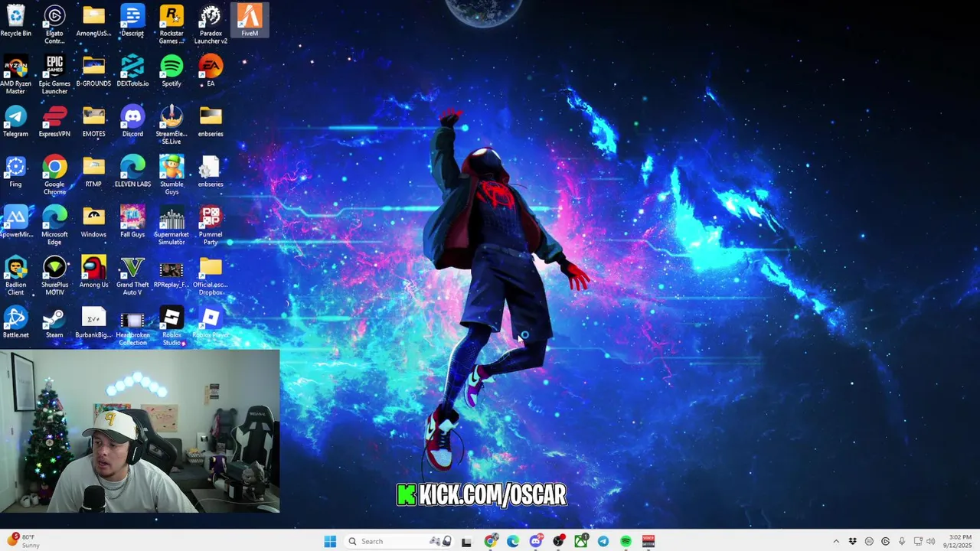Image resolution: width=980 pixels, height=551 pixels.
Task: Open the AmongUsS... folder on desktop
Action: [x=93, y=21]
